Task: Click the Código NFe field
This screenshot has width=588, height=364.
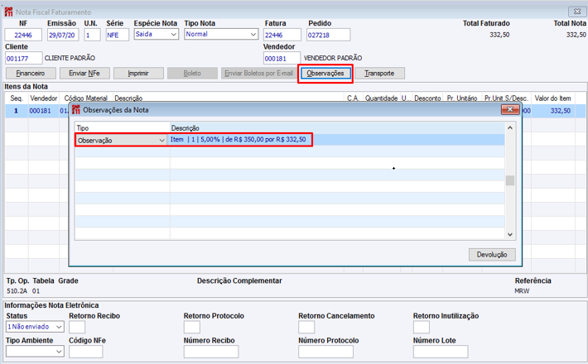Action: tap(86, 352)
